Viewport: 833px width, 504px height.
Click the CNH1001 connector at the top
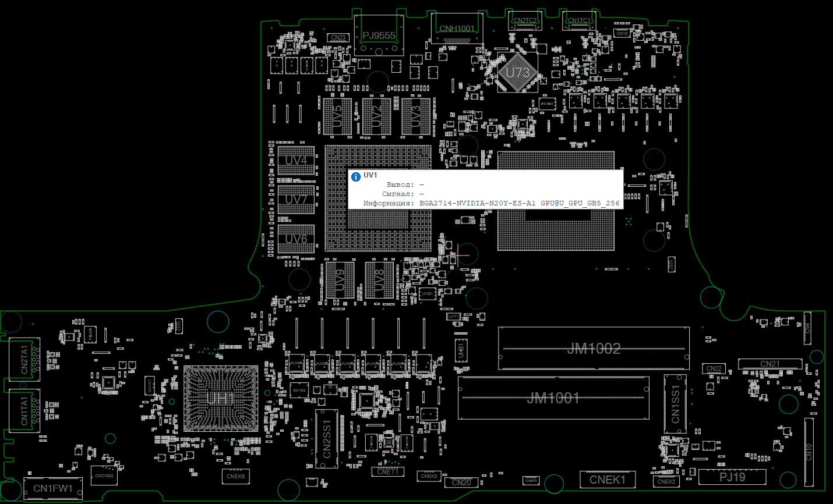[x=457, y=29]
